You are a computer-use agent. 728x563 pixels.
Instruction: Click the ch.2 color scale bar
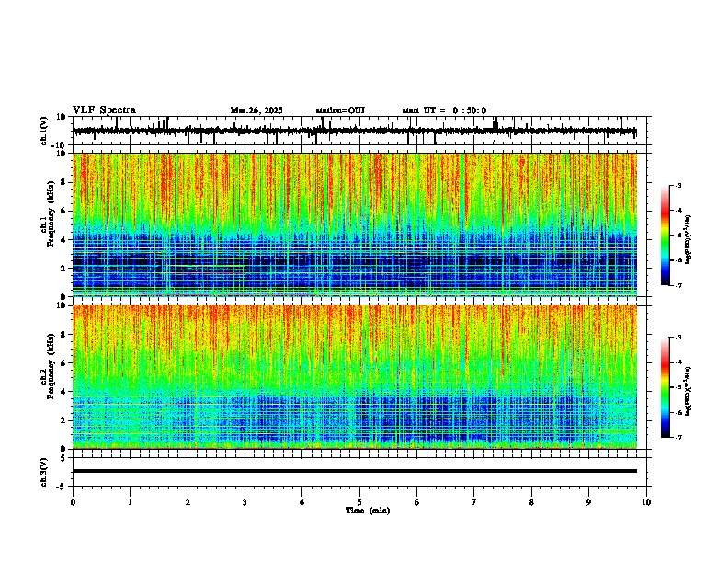point(665,387)
